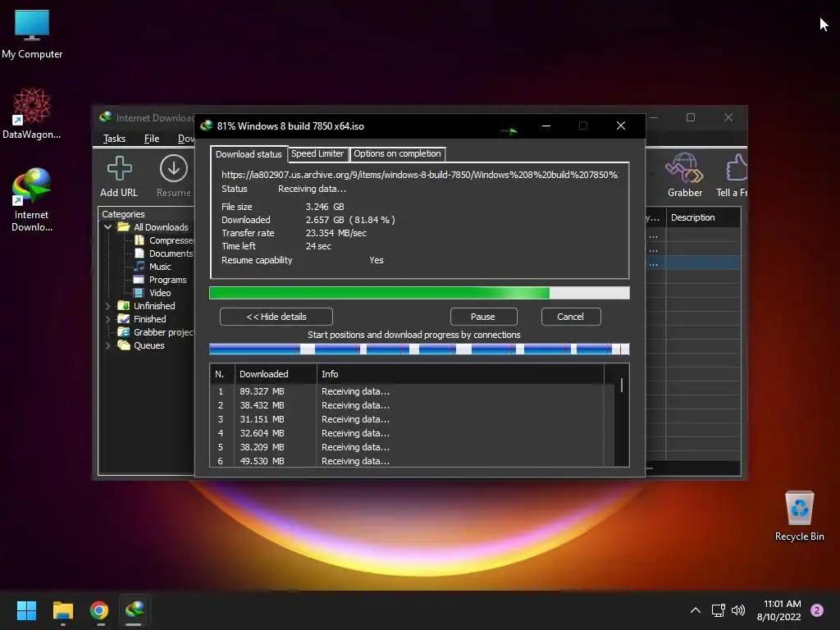Click the N. column header

[x=222, y=374]
